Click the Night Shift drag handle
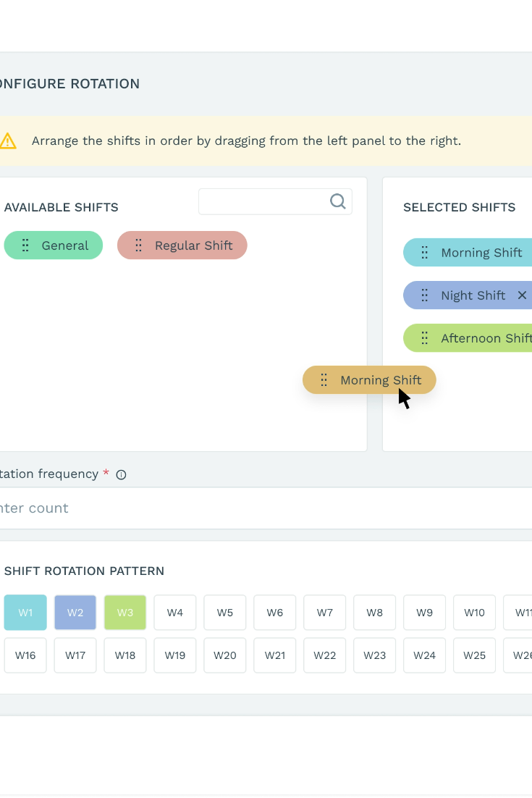 click(425, 295)
